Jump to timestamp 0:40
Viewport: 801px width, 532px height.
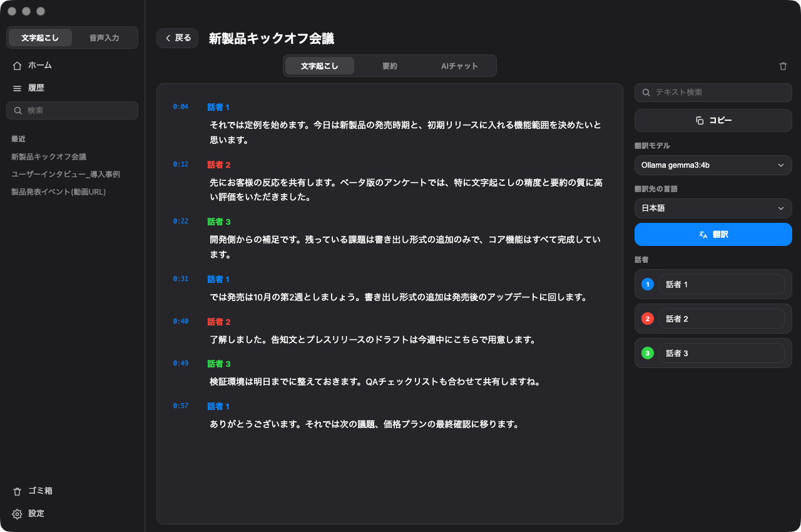(181, 321)
